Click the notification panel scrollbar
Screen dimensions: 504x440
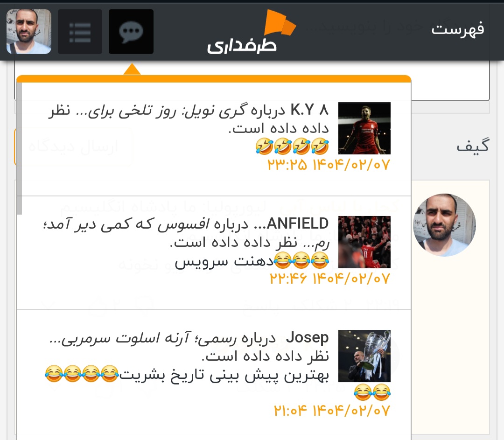point(19,148)
